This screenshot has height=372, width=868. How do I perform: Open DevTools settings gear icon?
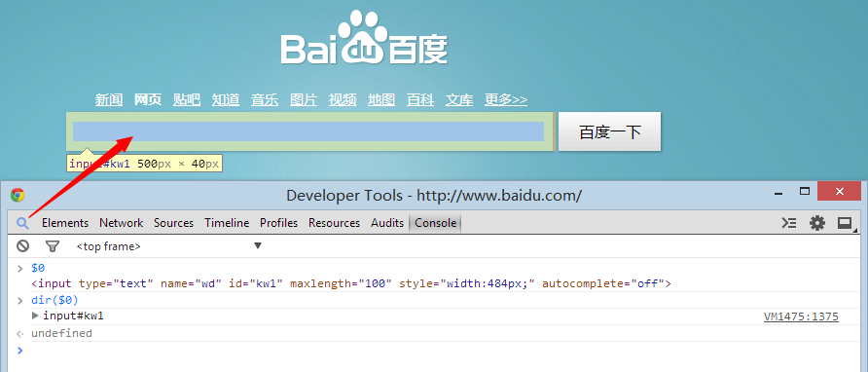817,223
